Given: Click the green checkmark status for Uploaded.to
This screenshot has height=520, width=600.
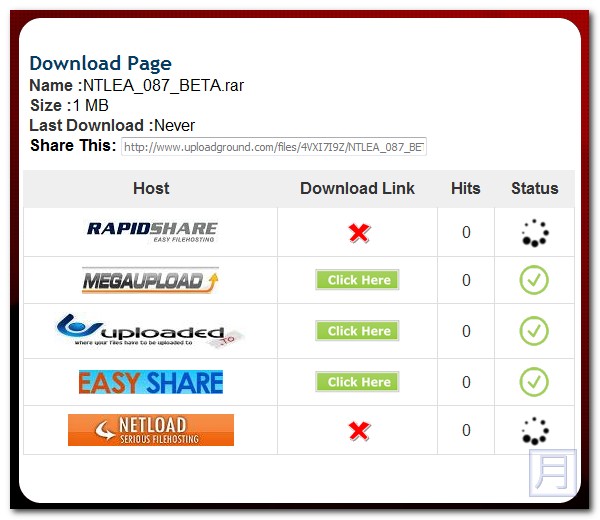Looking at the screenshot, I should point(534,331).
